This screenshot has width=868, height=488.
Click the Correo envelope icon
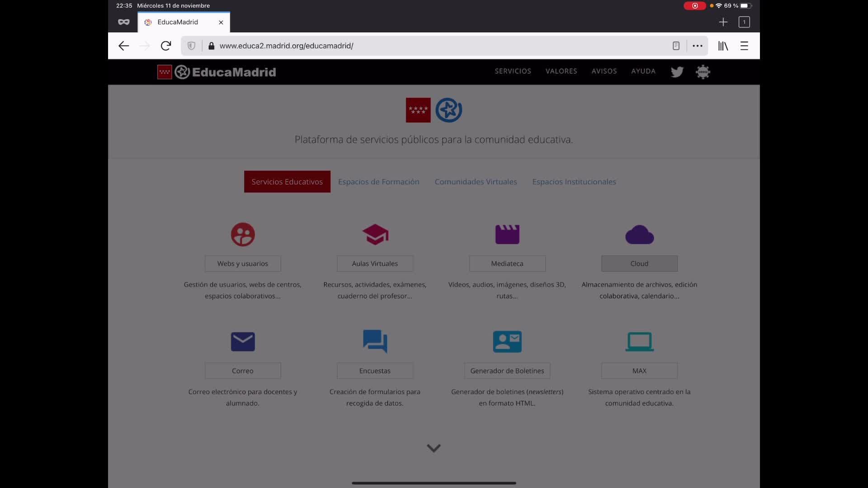point(243,342)
